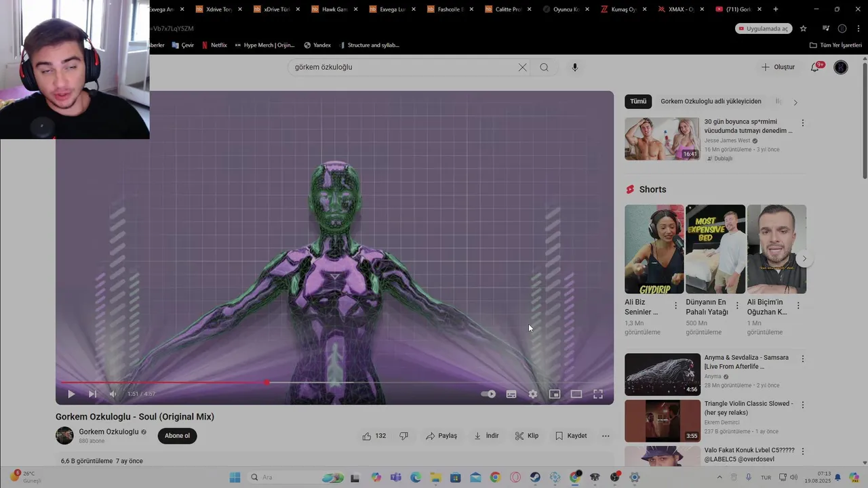Switch to miniplayer mode

(555, 394)
